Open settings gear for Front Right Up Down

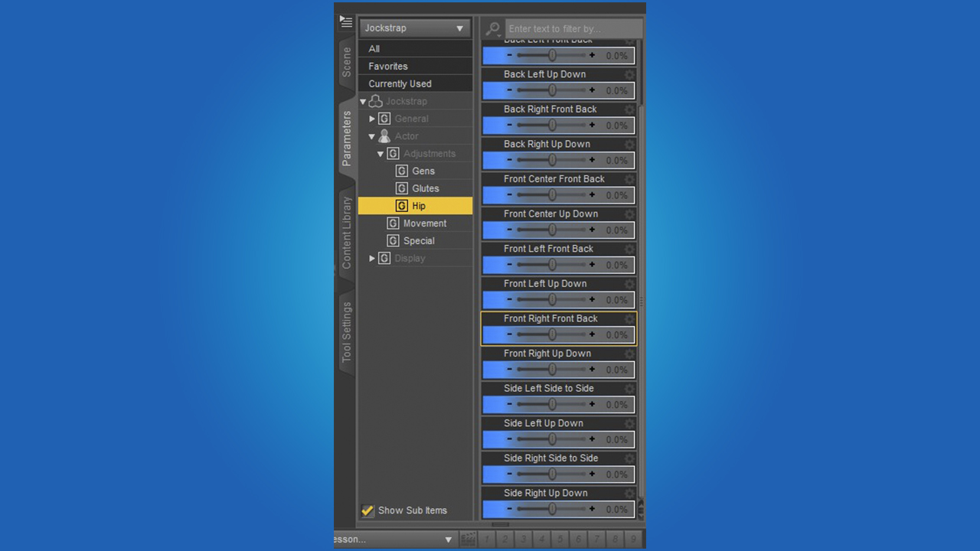point(629,354)
